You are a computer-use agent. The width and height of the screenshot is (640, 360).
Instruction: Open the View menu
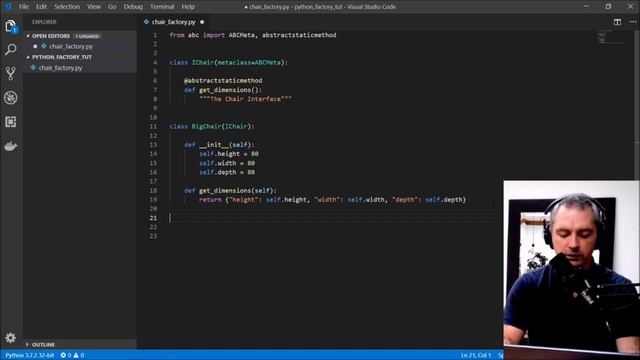94,7
